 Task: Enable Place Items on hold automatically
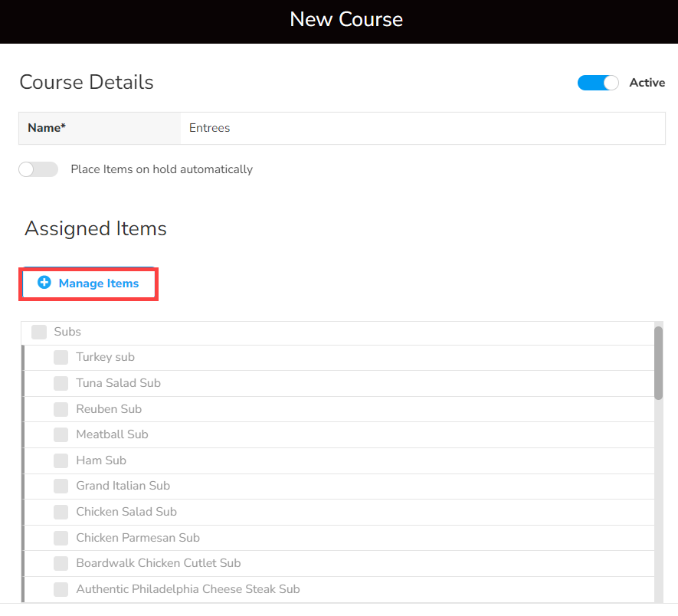coord(38,169)
